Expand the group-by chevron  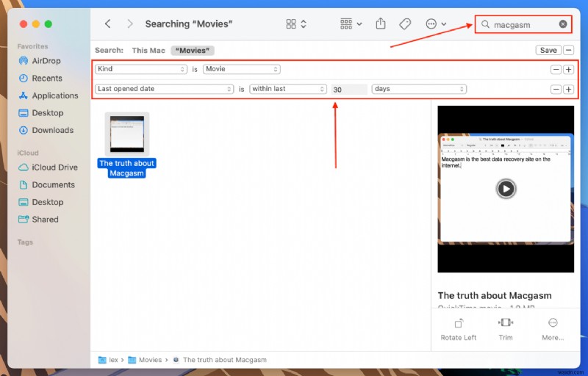[x=359, y=24]
